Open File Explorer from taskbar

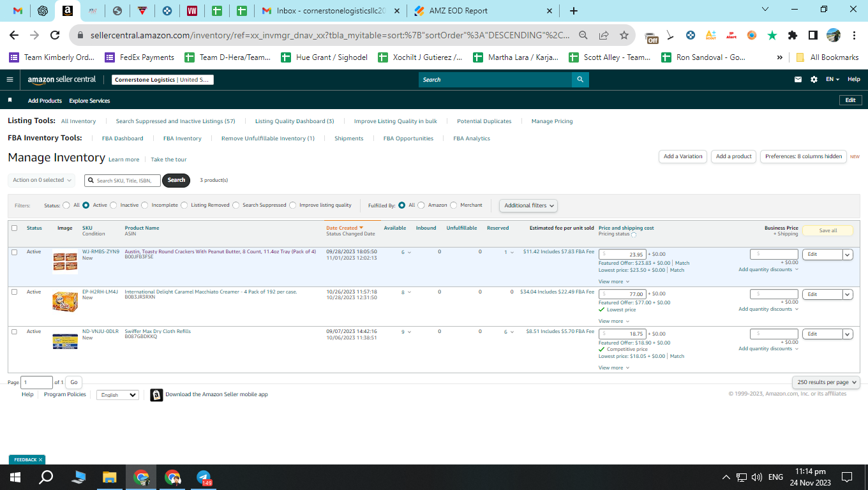[x=110, y=477]
